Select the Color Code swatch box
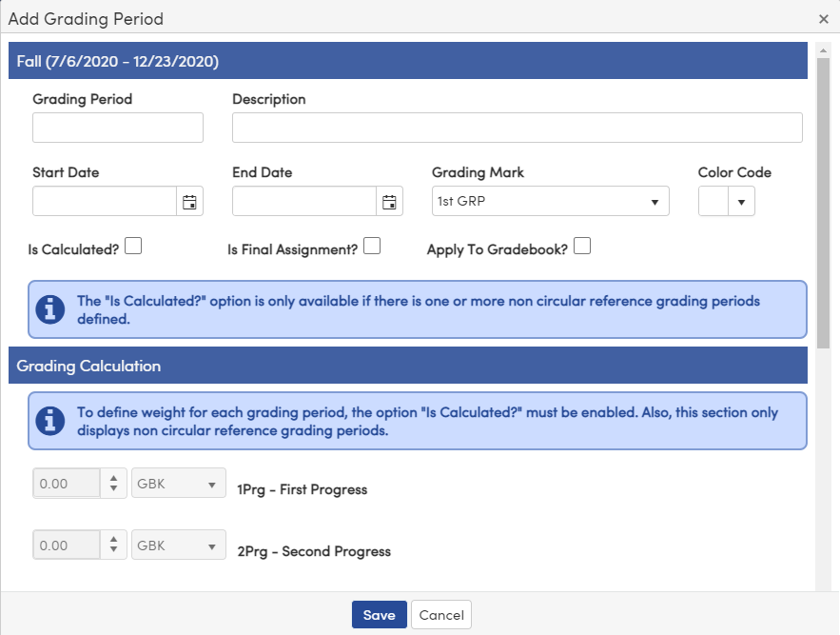Viewport: 840px width, 635px height. click(x=713, y=201)
